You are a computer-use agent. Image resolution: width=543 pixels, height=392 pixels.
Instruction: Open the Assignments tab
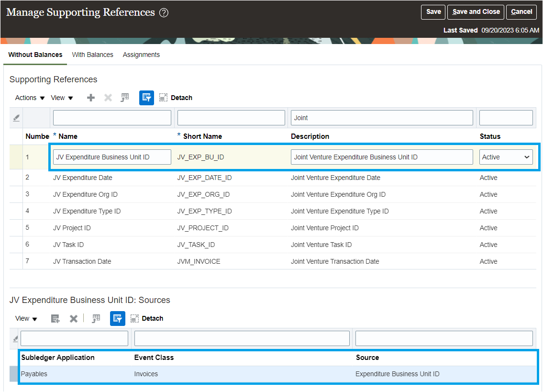pos(141,55)
